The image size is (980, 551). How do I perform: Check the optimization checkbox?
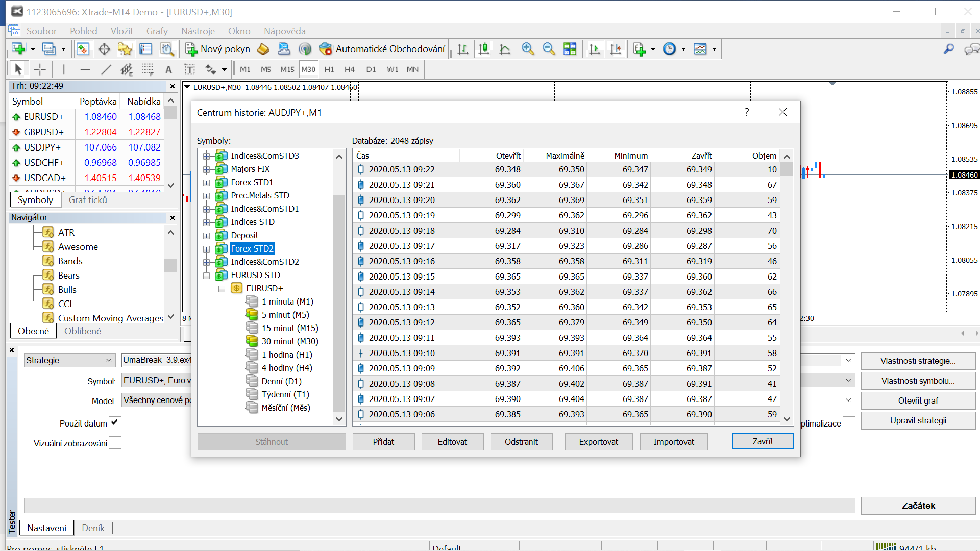849,423
